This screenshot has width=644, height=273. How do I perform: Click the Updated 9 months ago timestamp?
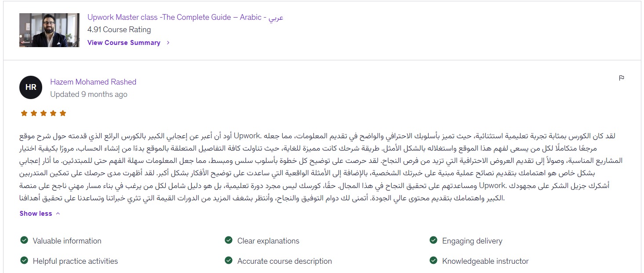tap(89, 94)
